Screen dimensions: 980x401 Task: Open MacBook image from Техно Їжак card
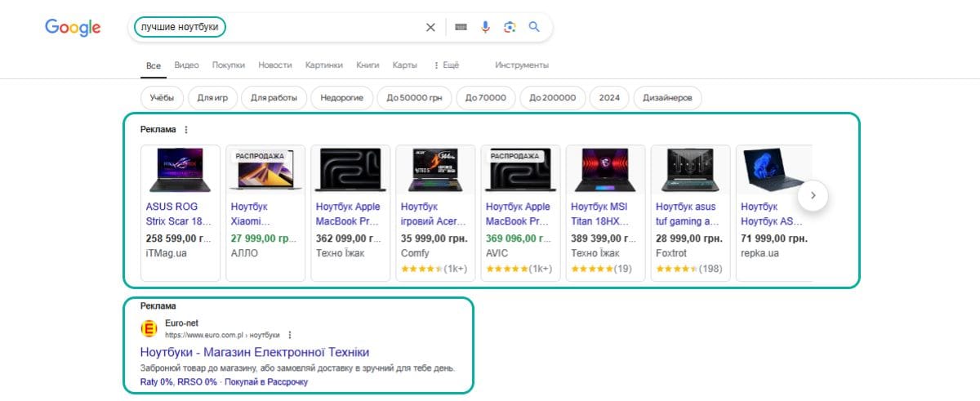350,171
